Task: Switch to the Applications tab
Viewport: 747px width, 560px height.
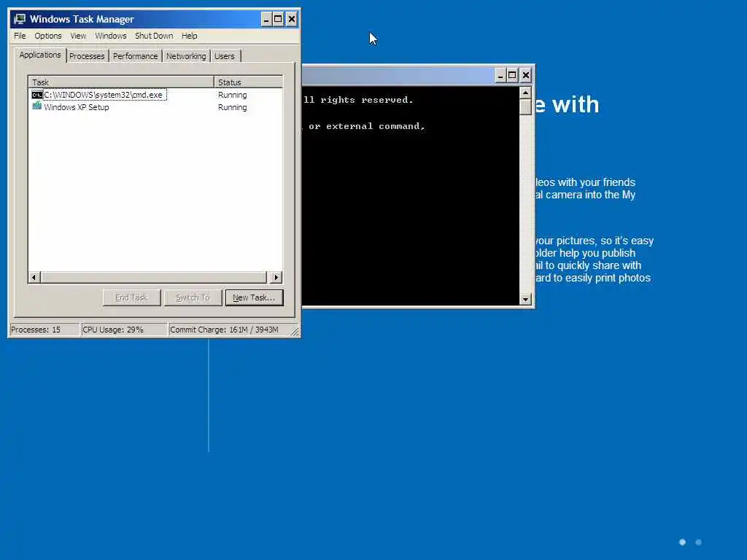Action: pyautogui.click(x=40, y=55)
